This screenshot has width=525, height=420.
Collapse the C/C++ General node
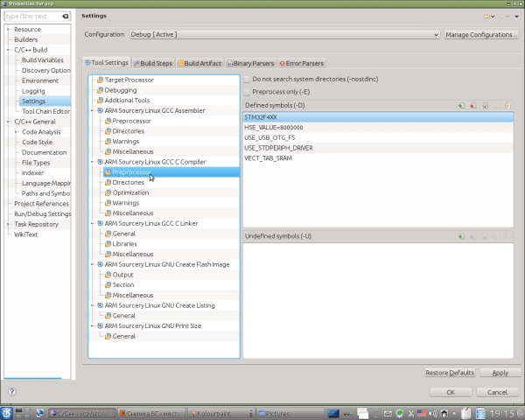[x=9, y=122]
